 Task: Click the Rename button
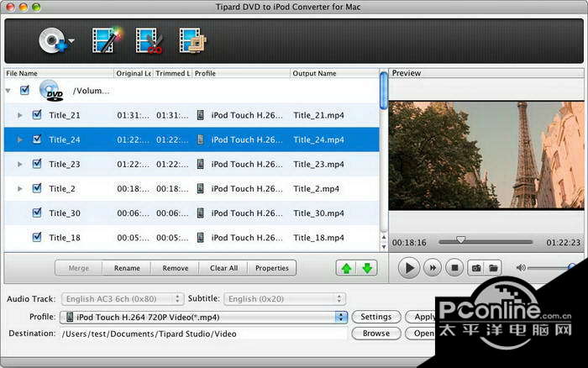tap(127, 268)
